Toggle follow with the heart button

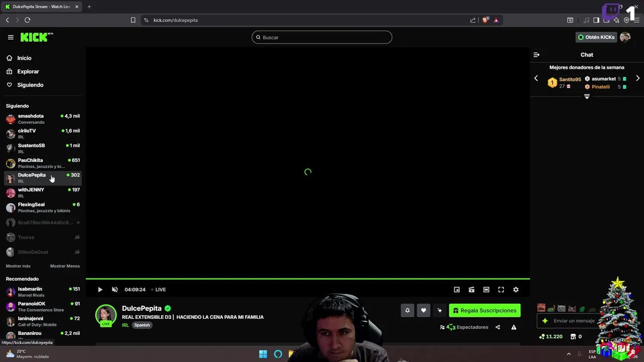tap(424, 311)
